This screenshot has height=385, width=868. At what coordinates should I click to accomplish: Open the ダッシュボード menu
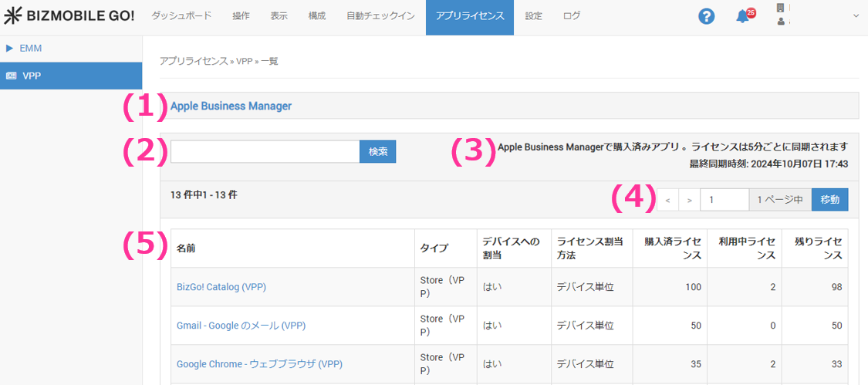click(x=181, y=16)
